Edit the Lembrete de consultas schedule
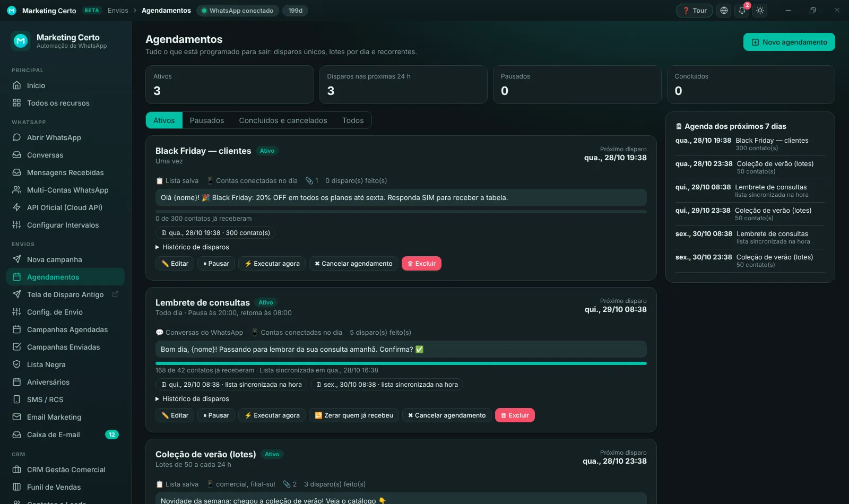The height and width of the screenshot is (504, 849). (175, 415)
